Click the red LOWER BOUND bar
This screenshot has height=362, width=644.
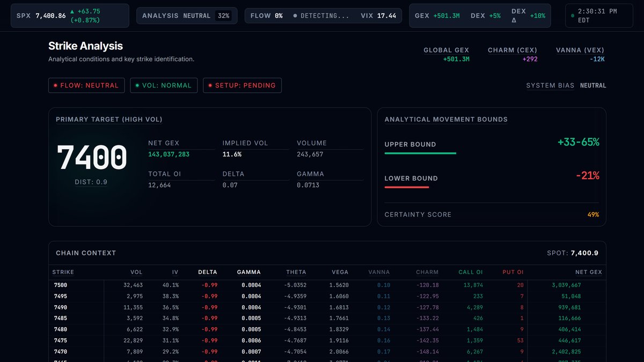click(x=407, y=187)
